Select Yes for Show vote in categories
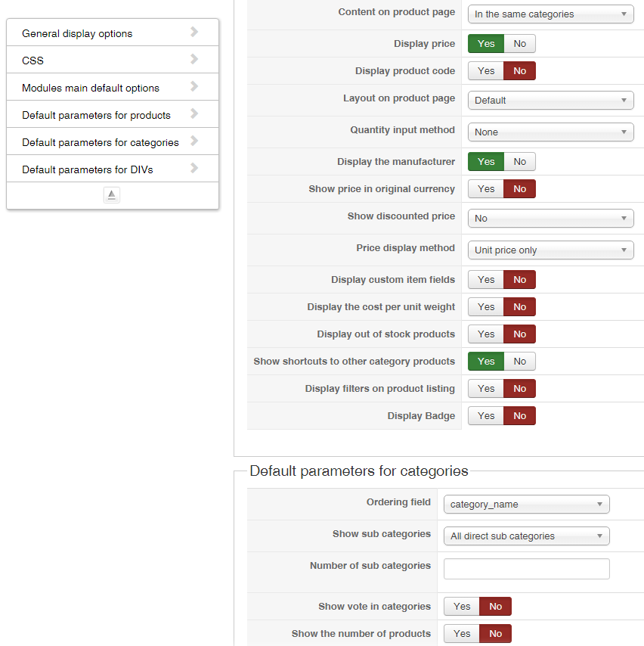The width and height of the screenshot is (644, 646). (x=462, y=607)
